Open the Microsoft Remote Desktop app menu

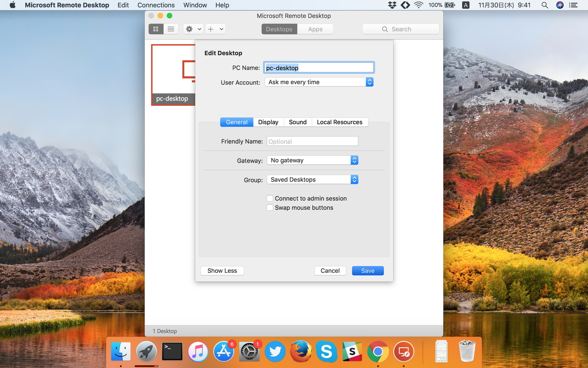pos(67,5)
